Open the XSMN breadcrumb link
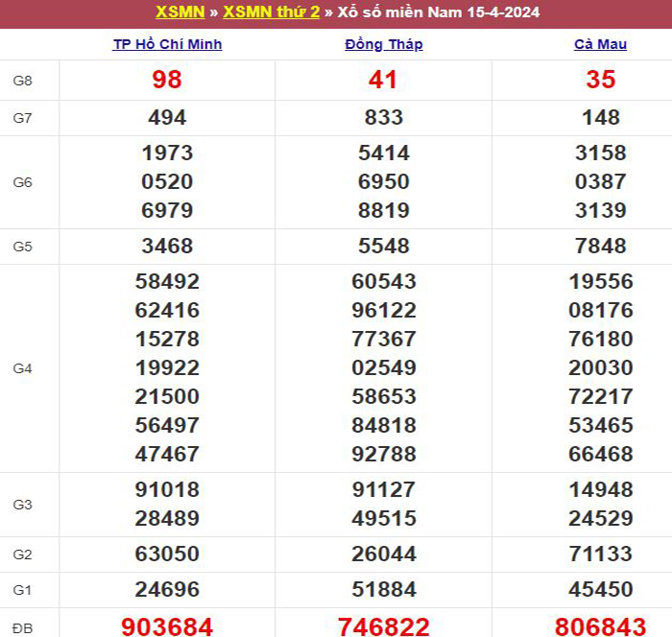This screenshot has width=672, height=637. click(x=180, y=12)
